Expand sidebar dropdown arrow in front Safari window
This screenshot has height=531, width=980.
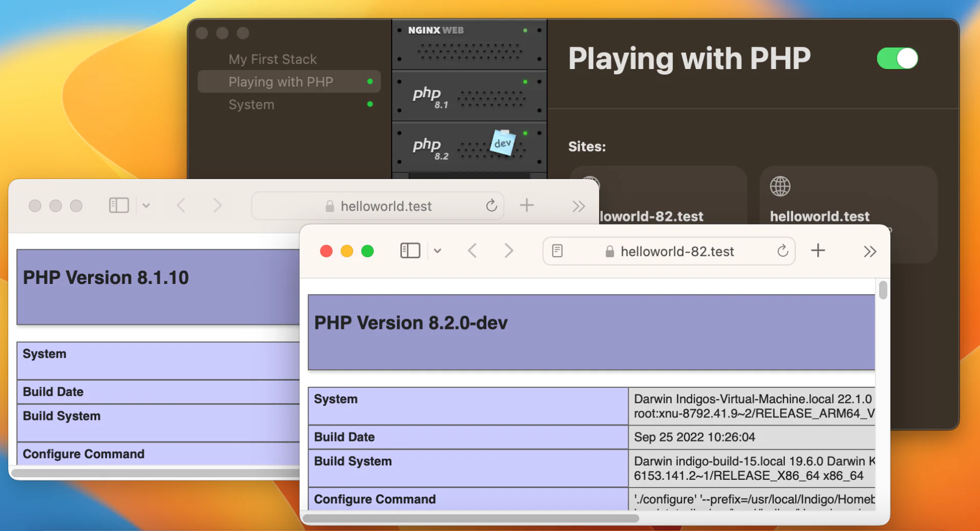437,251
